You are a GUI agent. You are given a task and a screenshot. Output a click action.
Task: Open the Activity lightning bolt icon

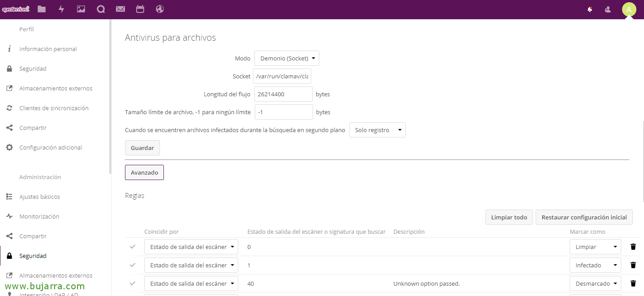61,9
